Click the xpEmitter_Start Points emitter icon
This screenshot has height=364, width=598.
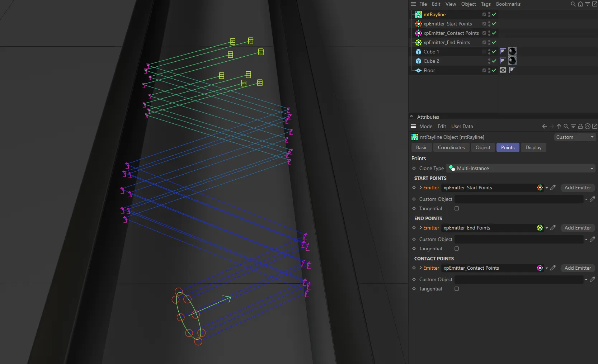point(418,24)
